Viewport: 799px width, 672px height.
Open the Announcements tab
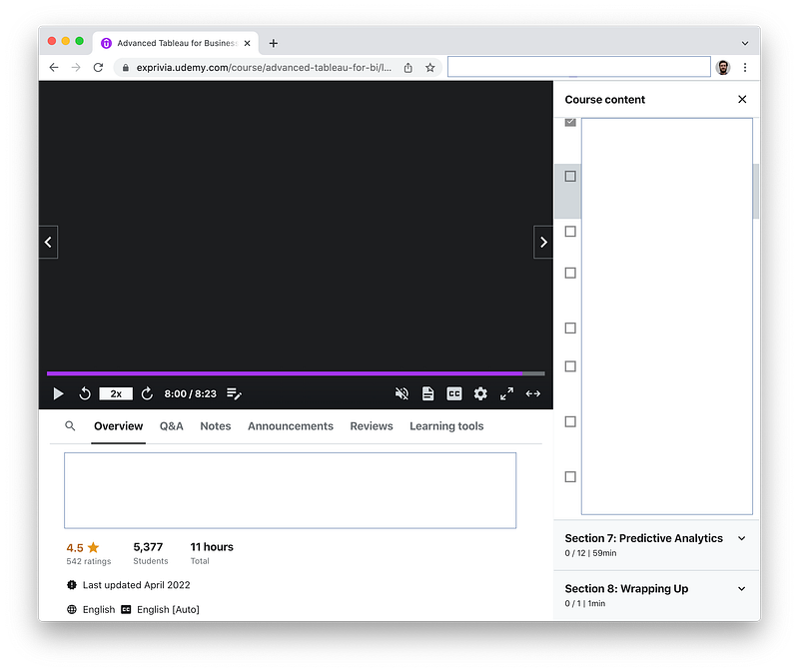click(291, 426)
